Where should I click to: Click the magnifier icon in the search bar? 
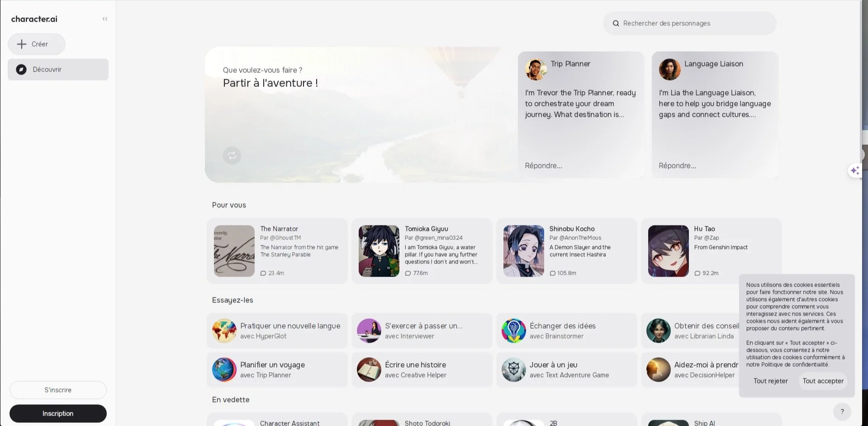[x=616, y=23]
